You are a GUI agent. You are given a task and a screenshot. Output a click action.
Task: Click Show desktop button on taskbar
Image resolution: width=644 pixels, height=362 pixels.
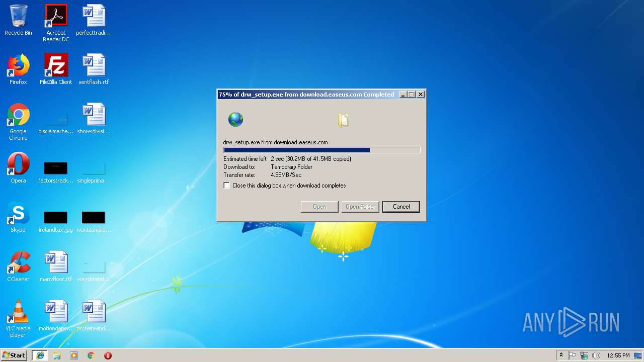639,355
